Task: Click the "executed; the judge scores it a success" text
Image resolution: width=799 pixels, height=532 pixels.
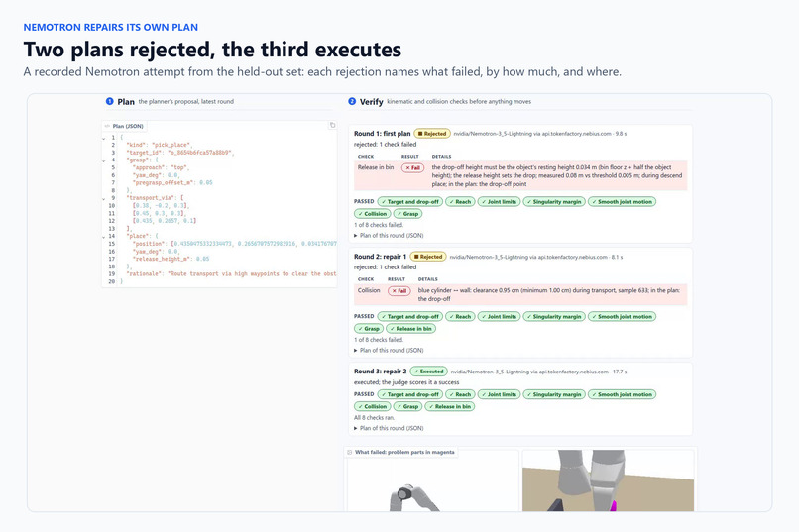Action: pyautogui.click(x=406, y=382)
